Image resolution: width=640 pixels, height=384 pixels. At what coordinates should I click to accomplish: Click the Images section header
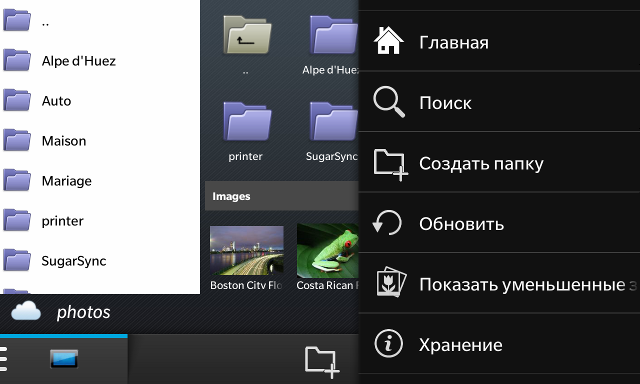pos(282,196)
